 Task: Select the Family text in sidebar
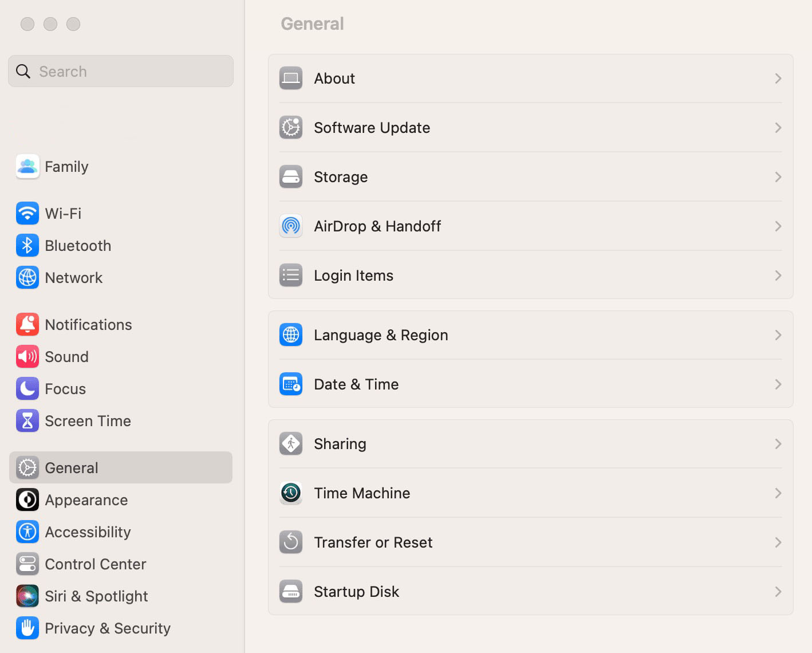click(x=66, y=167)
